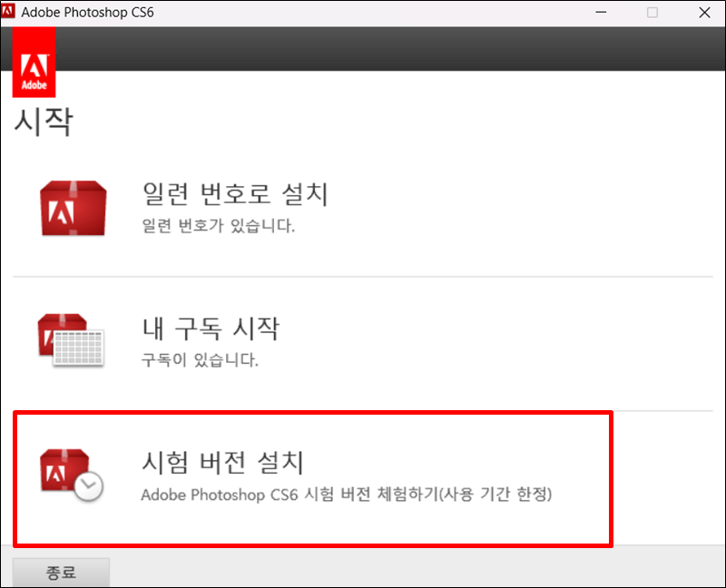Click the Adobe Photoshop CS6 시험 버전 체험하기 description
726x588 pixels.
click(x=347, y=495)
